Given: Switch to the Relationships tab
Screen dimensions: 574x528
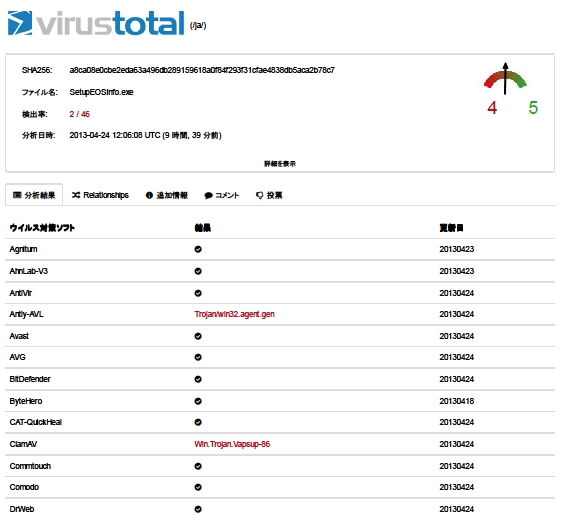Looking at the screenshot, I should tap(100, 195).
